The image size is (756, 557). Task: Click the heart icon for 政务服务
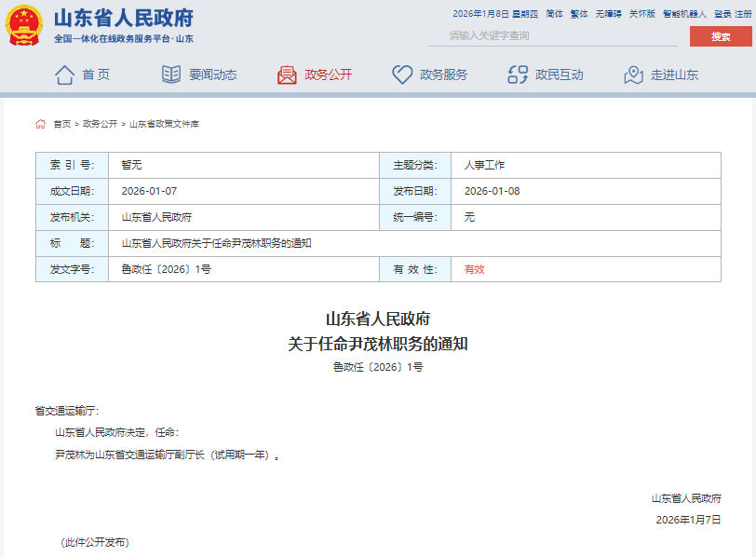pyautogui.click(x=402, y=75)
